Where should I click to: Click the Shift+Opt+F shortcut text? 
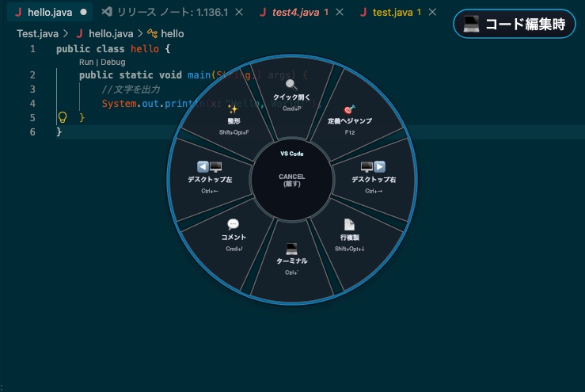point(234,132)
